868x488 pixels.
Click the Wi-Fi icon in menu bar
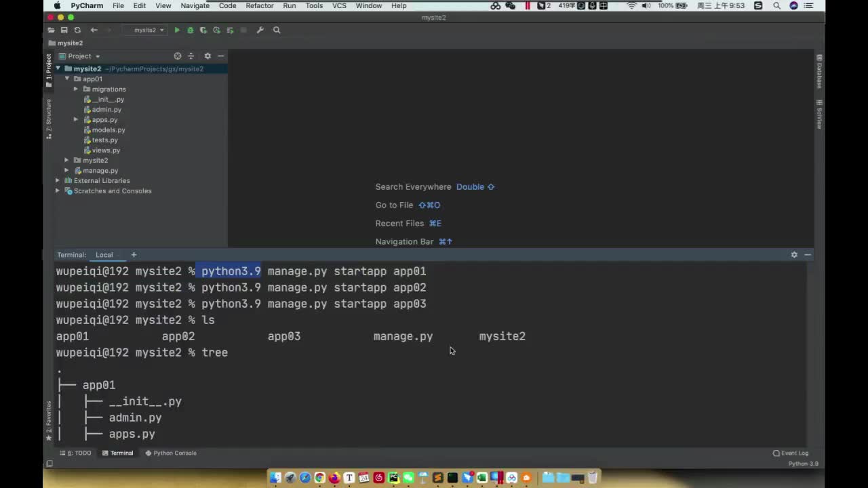[x=631, y=5]
